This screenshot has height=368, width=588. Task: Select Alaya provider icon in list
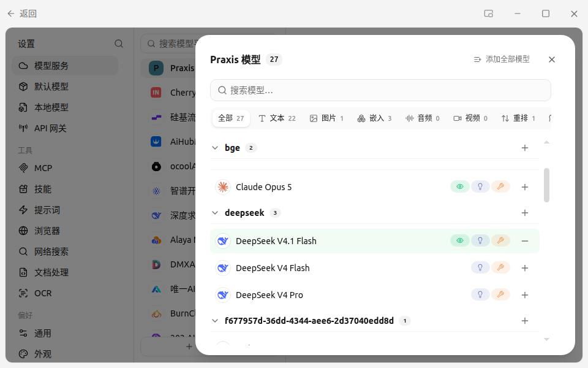[x=156, y=240]
